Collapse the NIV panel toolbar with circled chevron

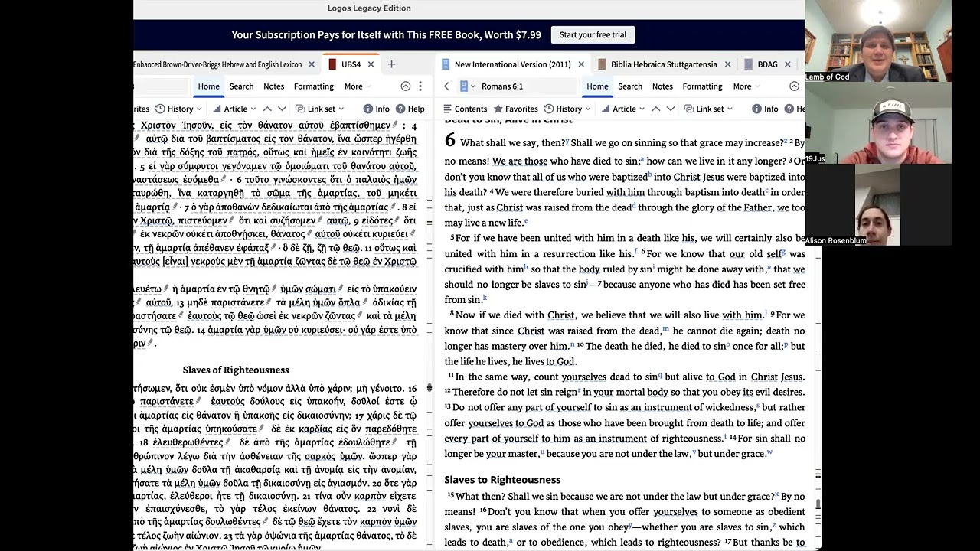(x=794, y=86)
